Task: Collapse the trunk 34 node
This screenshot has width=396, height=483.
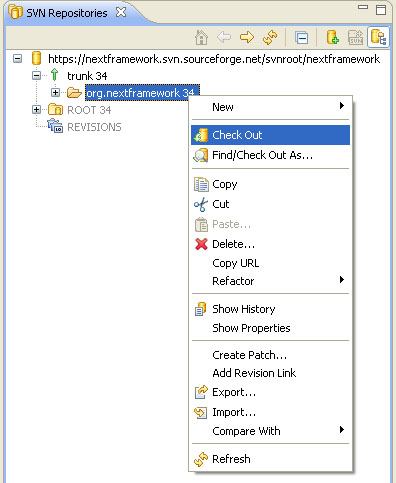Action: point(37,76)
